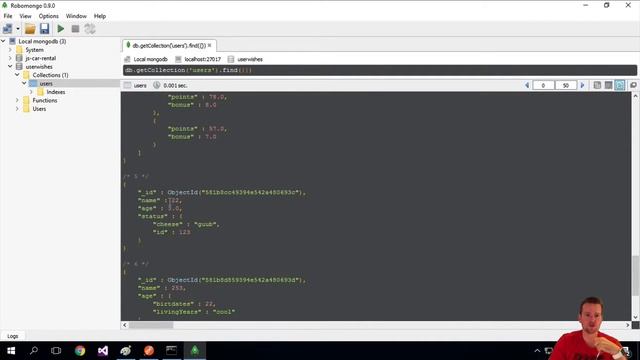Collapse the userwishes database
Viewport: 640px width, 360px height.
click(x=10, y=66)
